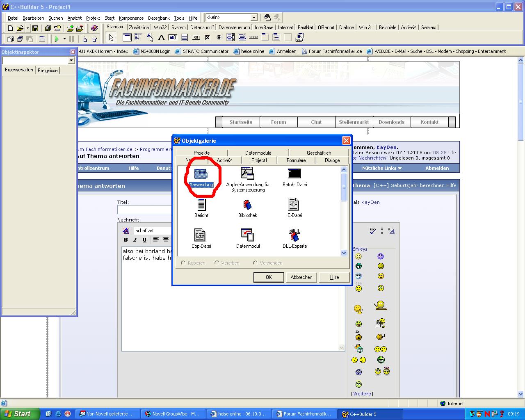The width and height of the screenshot is (525, 420).
Task: Open the Stellenmarkt website link
Action: tap(354, 122)
